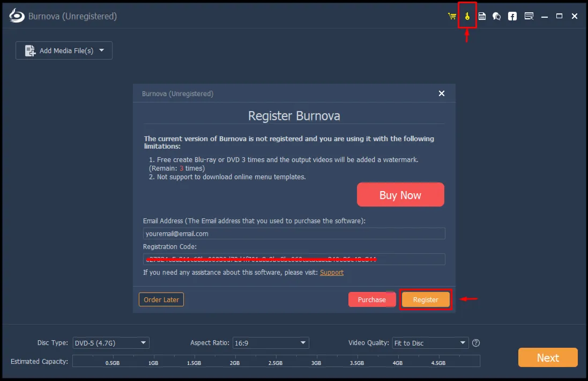
Task: Click the Order Later button
Action: [x=161, y=299]
